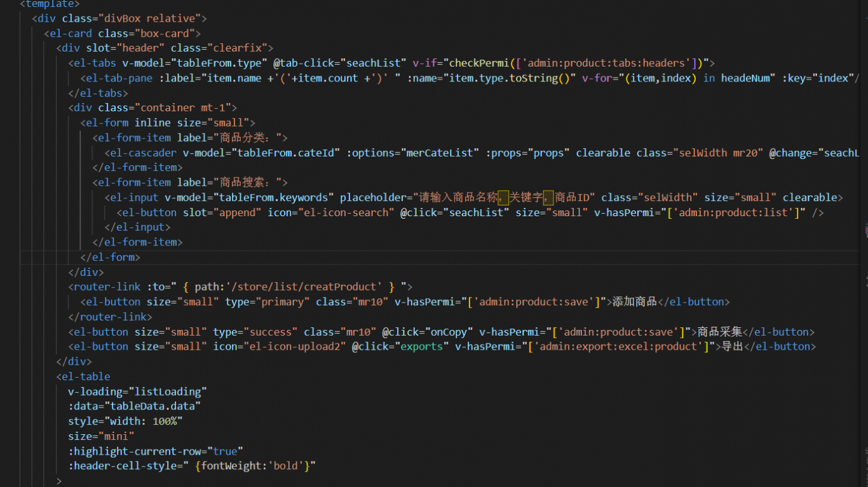Click the "el-icon-search" icon value
The image size is (868, 487).
point(345,213)
